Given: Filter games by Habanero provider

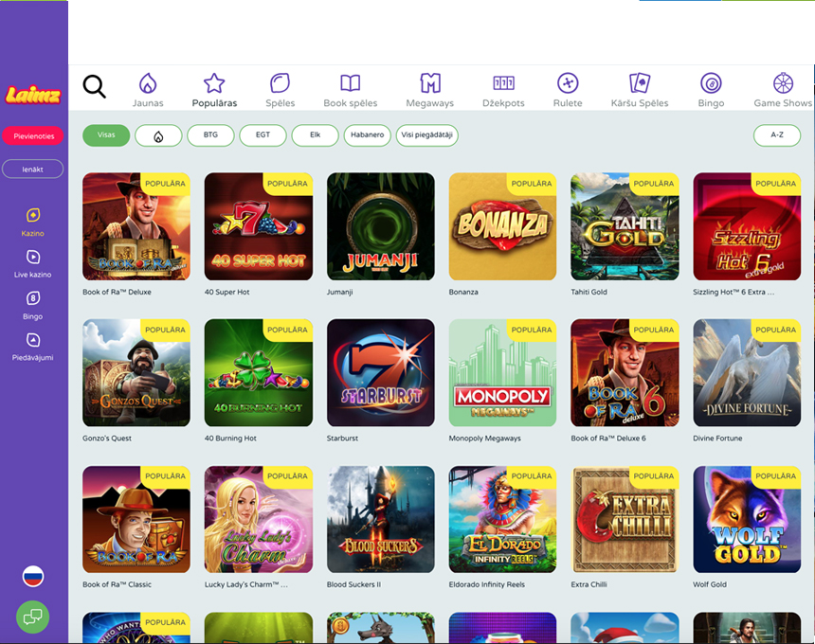Looking at the screenshot, I should click(x=367, y=135).
